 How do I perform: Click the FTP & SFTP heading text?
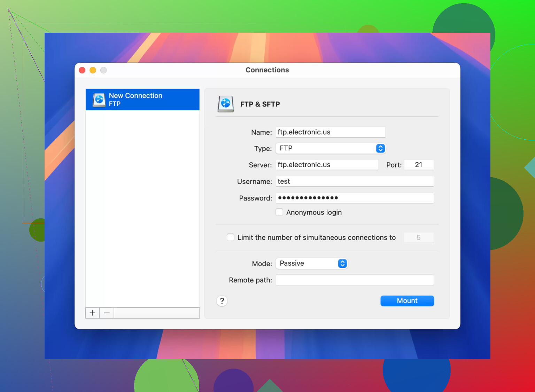[260, 104]
